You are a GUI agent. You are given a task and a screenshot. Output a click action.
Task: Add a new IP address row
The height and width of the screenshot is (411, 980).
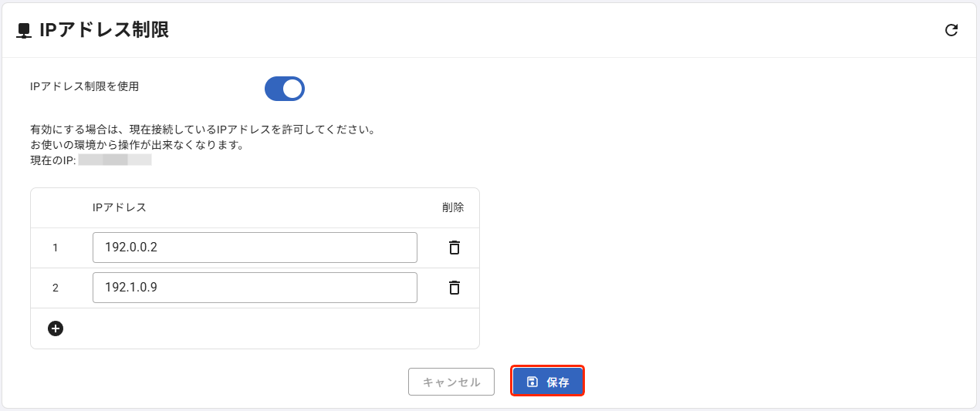[56, 328]
